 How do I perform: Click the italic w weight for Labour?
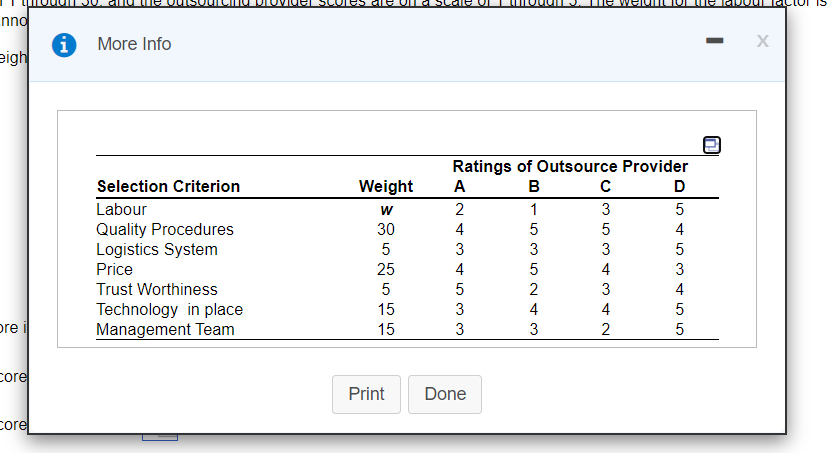pyautogui.click(x=385, y=210)
